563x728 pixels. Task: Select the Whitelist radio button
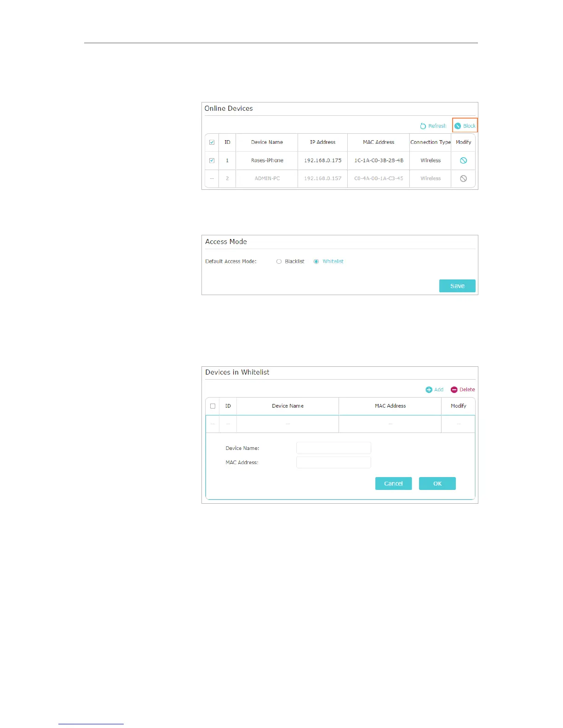316,262
